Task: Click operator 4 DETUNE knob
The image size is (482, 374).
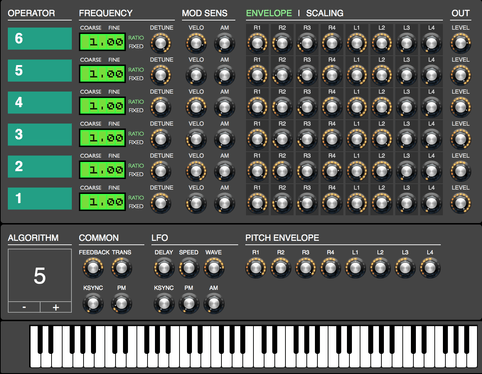Action: tap(161, 107)
